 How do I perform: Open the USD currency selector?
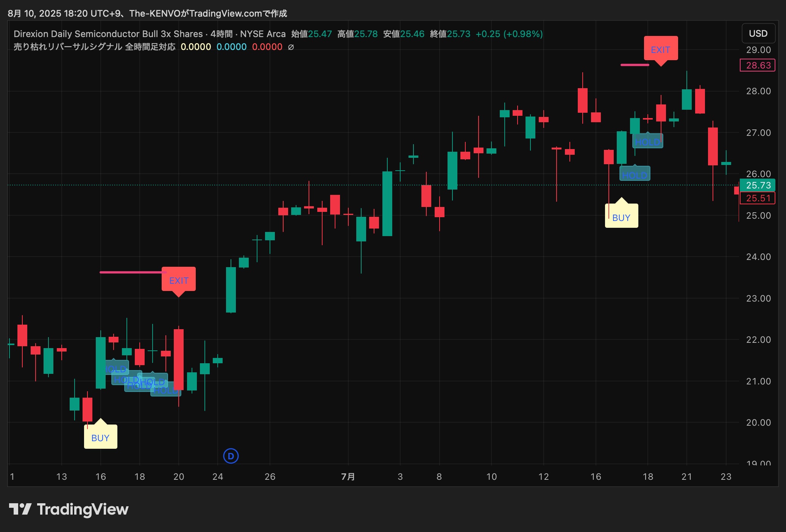758,33
